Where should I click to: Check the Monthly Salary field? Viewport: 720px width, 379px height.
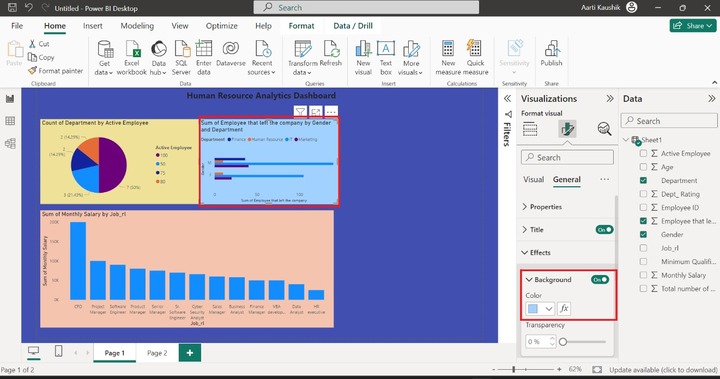643,275
